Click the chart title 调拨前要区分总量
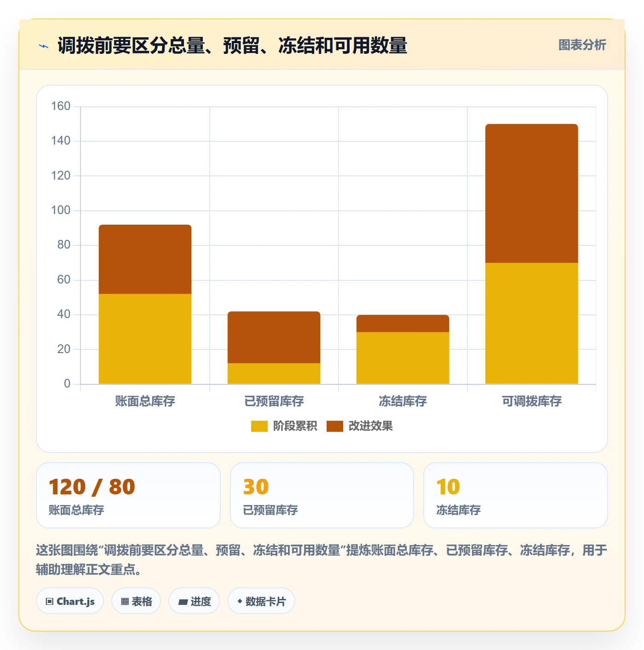The image size is (644, 650). [x=232, y=46]
